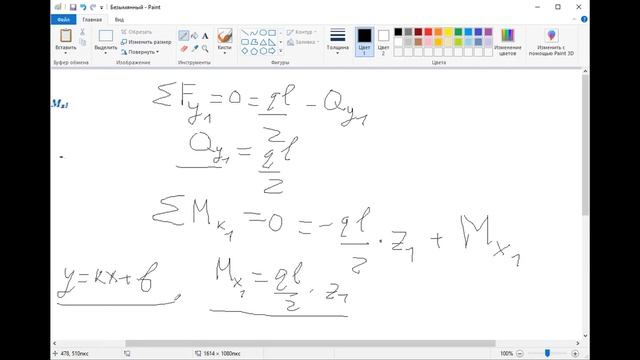Choose the Rounded rectangle shape
Viewport: 640px width, 360px height.
(245, 42)
